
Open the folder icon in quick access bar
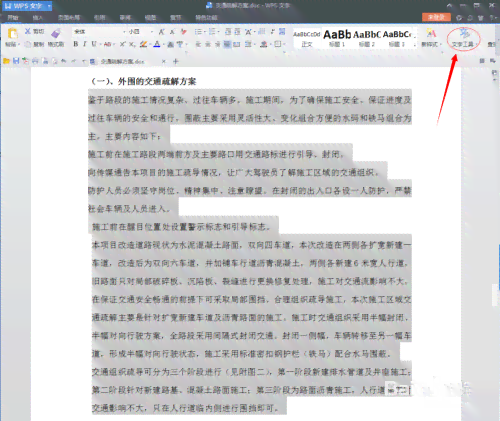click(x=6, y=61)
